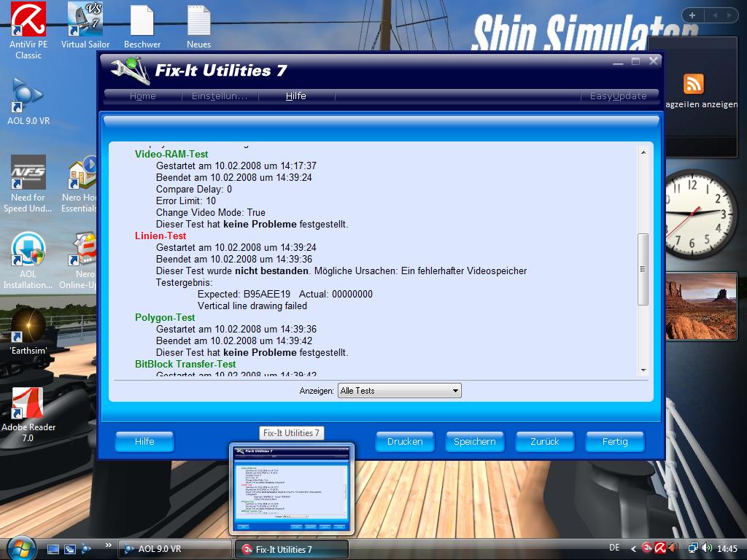Expand quick launch overflow chevron
This screenshot has width=747, height=560.
click(x=108, y=545)
